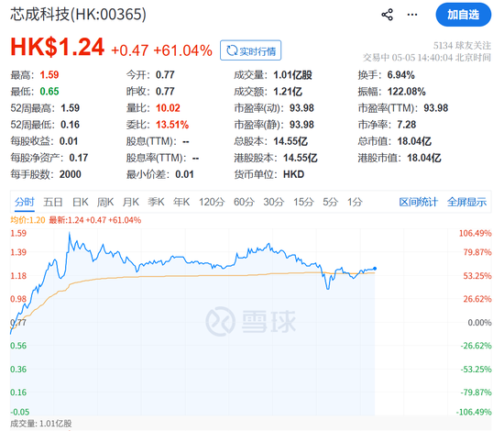The image size is (504, 431).
Task: Add stock to watchlist with 加自选 button
Action: coord(463,15)
